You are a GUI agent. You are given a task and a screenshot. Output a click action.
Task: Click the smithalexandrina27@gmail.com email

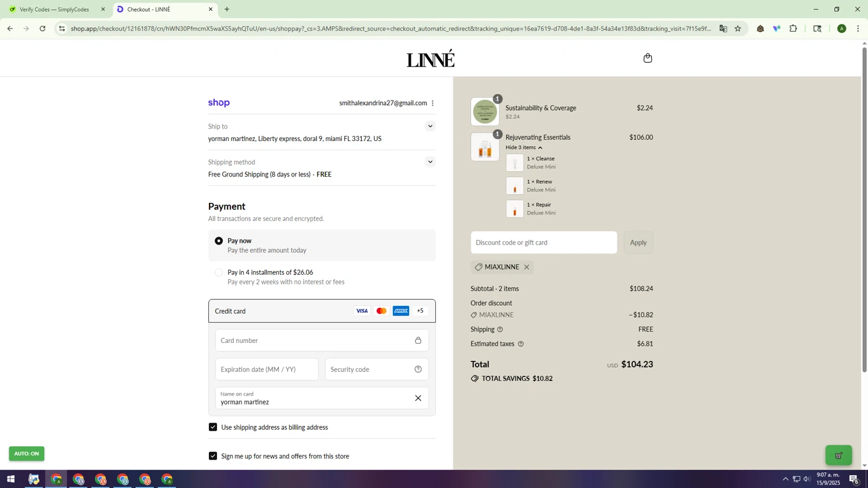pos(383,103)
